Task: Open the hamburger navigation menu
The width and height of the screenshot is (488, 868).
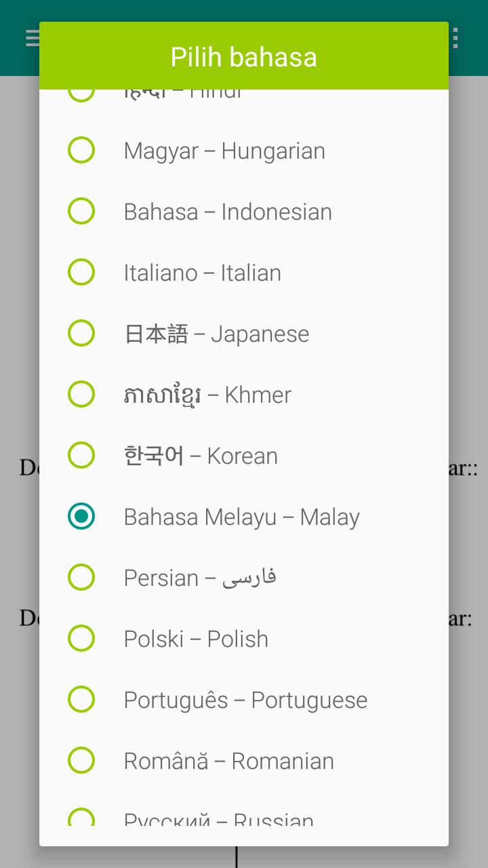Action: tap(32, 38)
